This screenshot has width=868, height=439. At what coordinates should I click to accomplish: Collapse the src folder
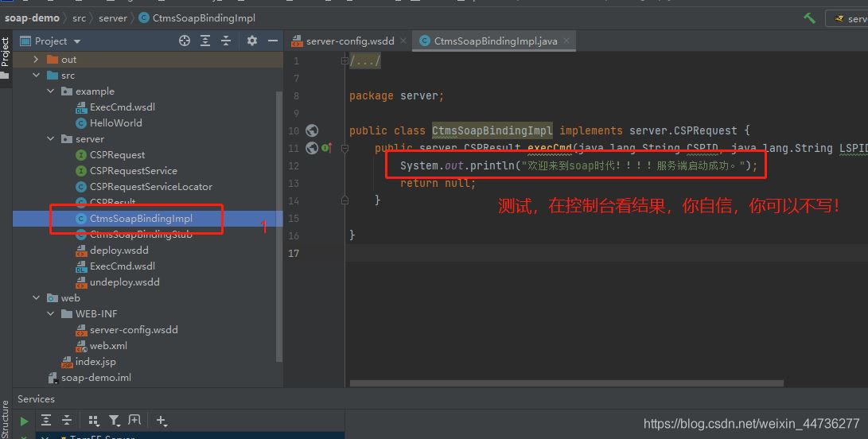pyautogui.click(x=36, y=76)
